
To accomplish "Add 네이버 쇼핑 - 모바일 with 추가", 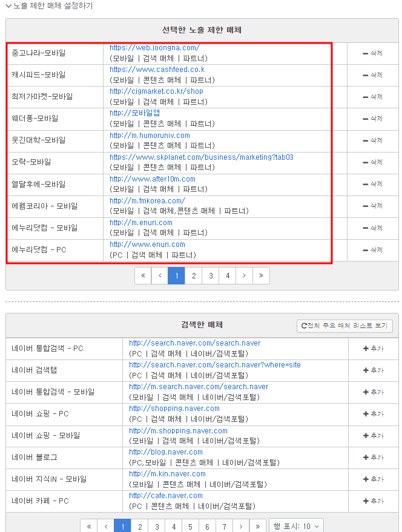I will coord(373,436).
